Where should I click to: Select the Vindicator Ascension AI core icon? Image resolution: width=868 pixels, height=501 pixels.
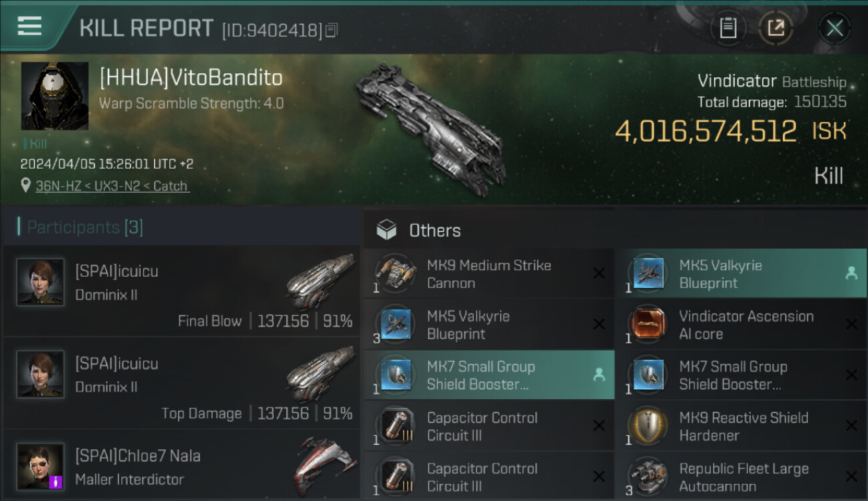(648, 323)
